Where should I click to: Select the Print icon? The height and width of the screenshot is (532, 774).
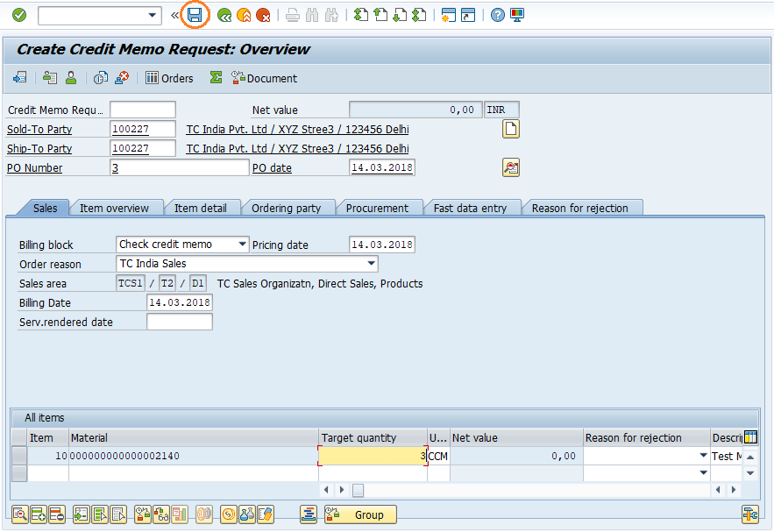pos(292,13)
